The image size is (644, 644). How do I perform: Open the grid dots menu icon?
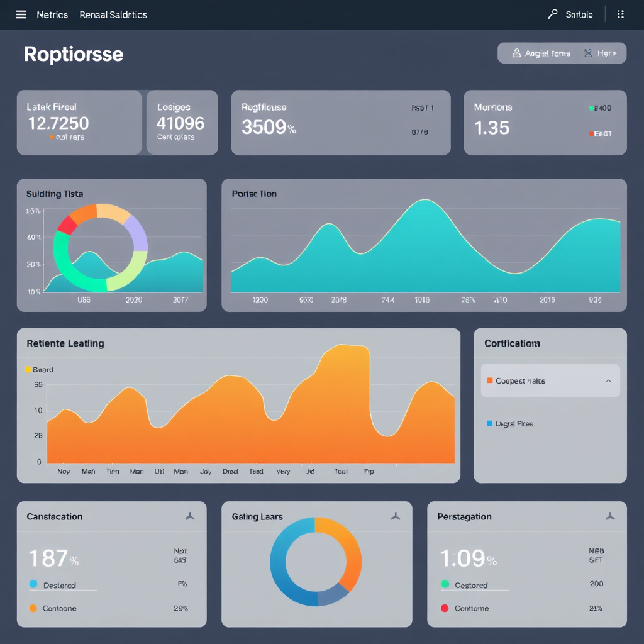pos(621,14)
